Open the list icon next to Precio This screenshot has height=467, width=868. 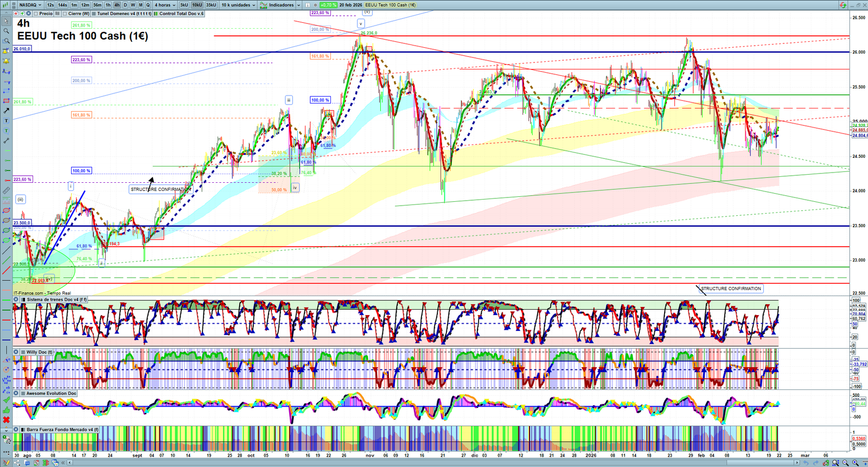pos(57,14)
